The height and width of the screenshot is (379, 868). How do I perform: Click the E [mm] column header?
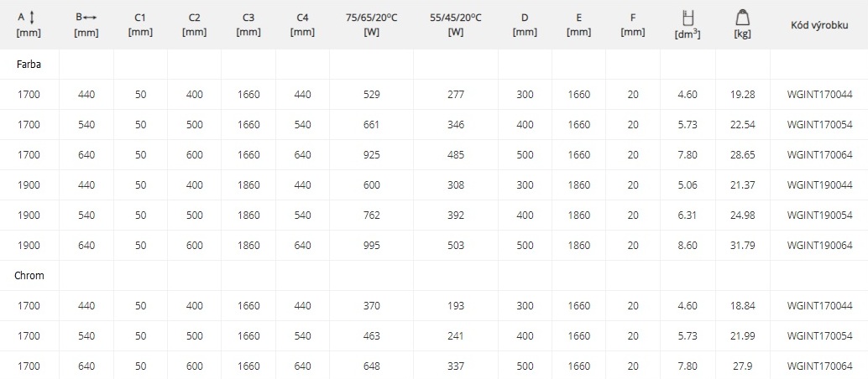579,25
